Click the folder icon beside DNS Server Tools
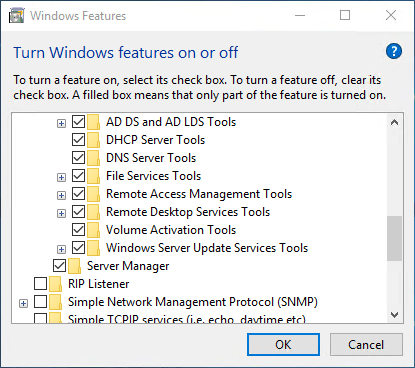415x368 pixels. click(x=94, y=158)
